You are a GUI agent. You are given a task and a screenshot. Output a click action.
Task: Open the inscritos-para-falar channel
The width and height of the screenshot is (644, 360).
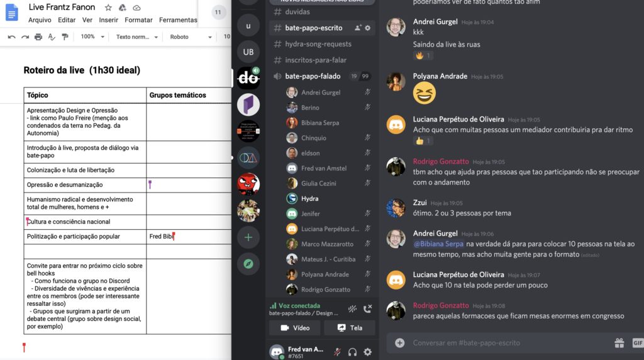click(322, 60)
